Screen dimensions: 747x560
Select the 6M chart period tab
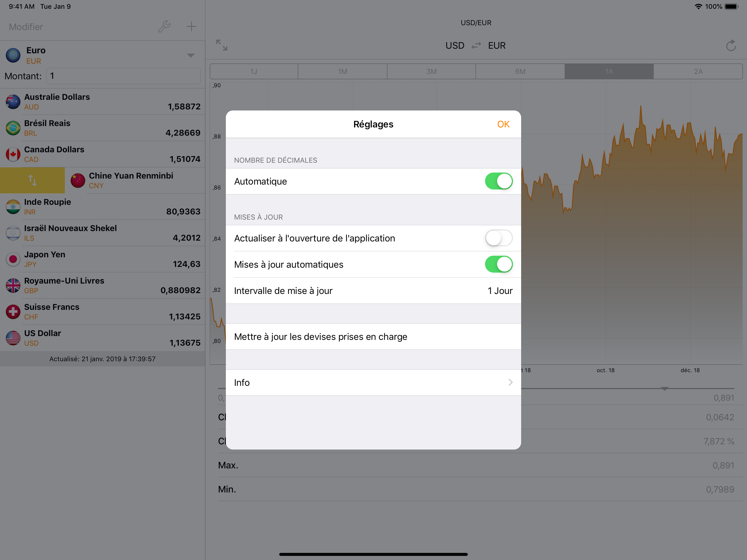520,71
